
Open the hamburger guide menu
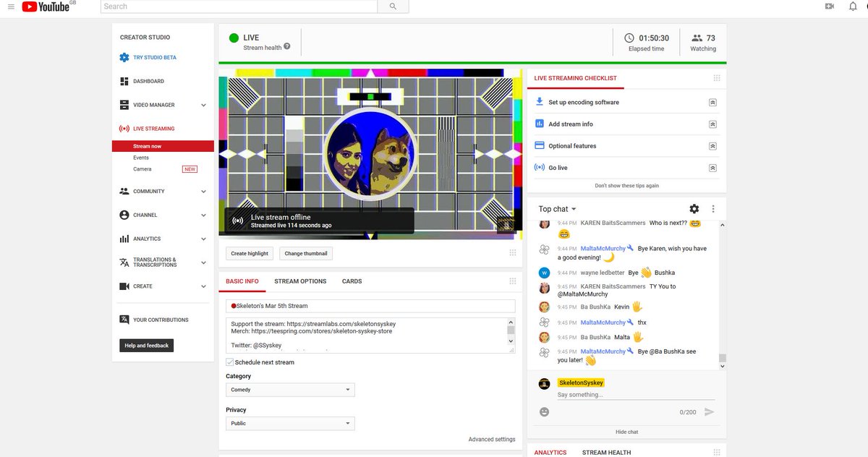(11, 7)
